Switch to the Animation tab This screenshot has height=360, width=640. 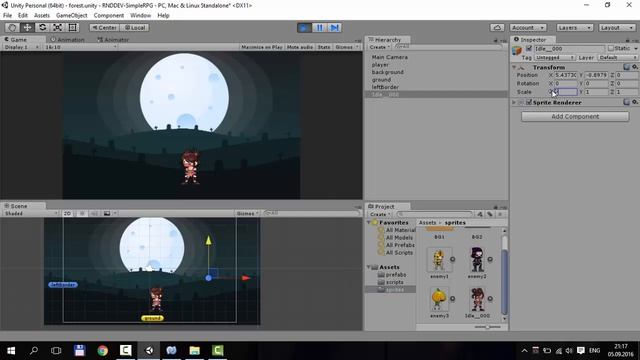tap(68, 40)
